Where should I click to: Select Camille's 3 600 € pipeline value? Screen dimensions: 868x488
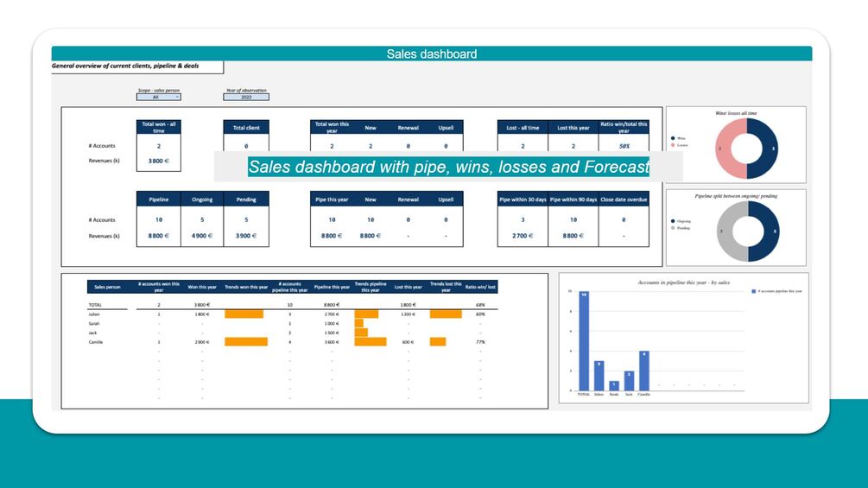pyautogui.click(x=332, y=343)
